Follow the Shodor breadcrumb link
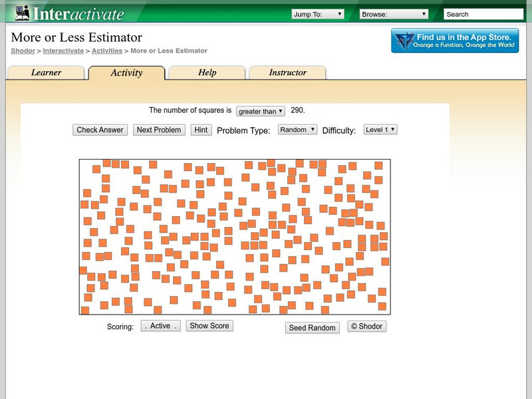 click(x=23, y=51)
